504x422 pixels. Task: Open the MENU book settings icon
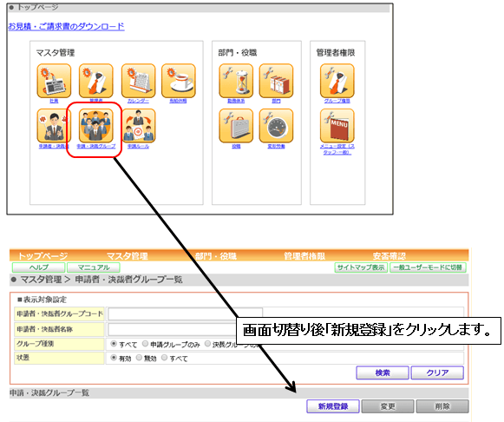coord(337,126)
